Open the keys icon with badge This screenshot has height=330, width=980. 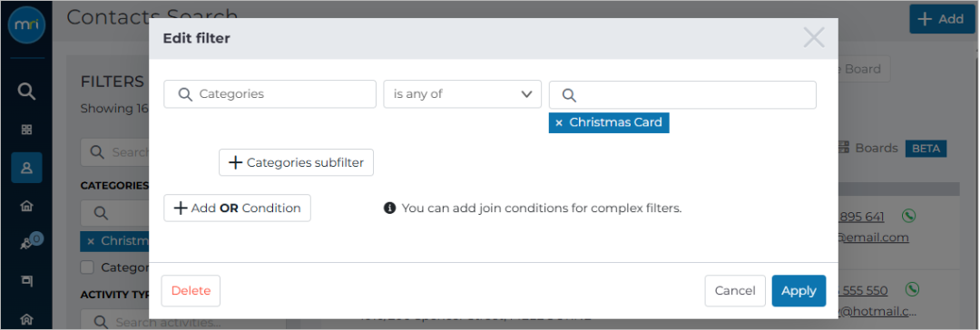pyautogui.click(x=29, y=242)
